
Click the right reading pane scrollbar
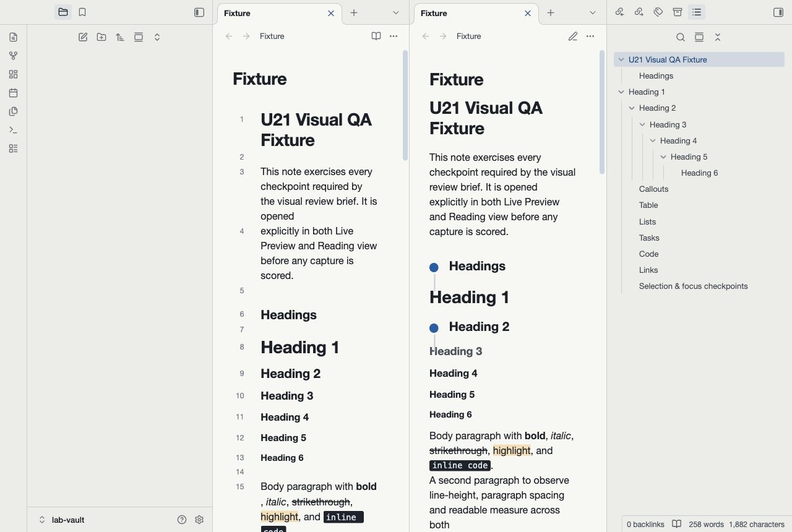[602, 112]
